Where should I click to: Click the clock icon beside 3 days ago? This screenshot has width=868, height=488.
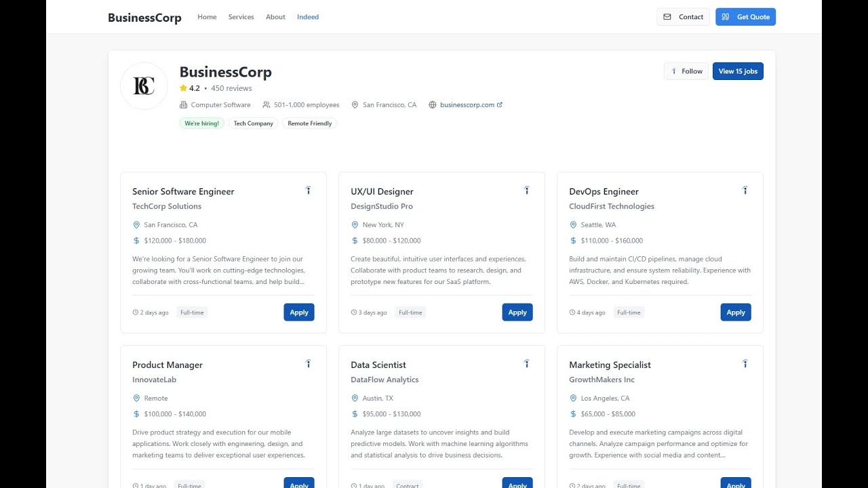point(354,312)
